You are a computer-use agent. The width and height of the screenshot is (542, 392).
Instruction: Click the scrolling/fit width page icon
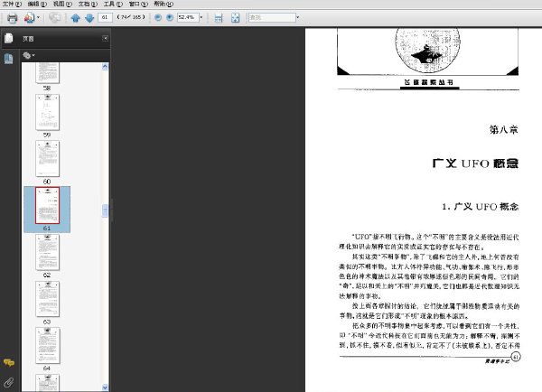(x=219, y=18)
